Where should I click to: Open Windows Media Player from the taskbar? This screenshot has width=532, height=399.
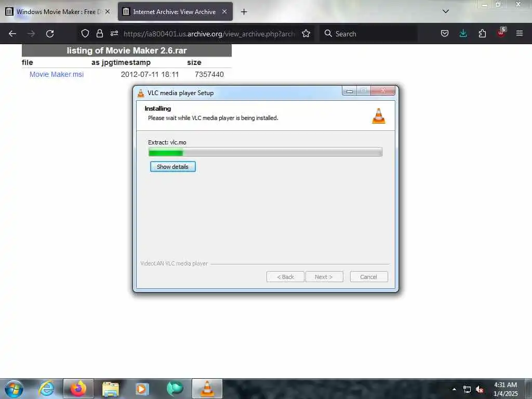tap(142, 389)
